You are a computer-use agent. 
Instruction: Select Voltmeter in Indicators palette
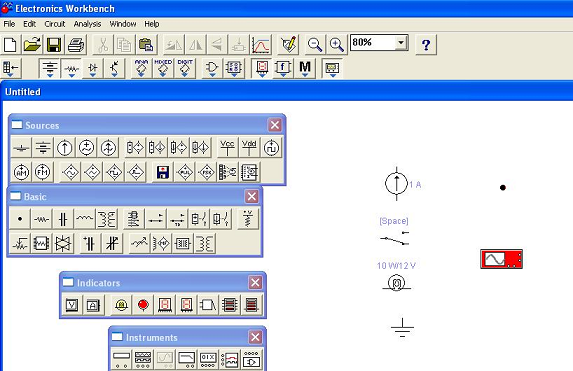click(72, 304)
